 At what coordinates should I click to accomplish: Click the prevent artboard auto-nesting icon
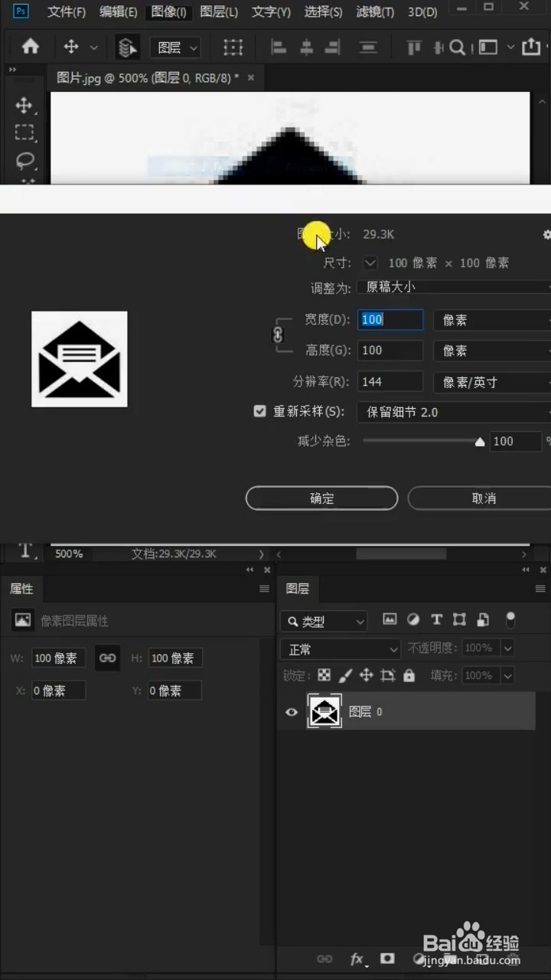388,675
